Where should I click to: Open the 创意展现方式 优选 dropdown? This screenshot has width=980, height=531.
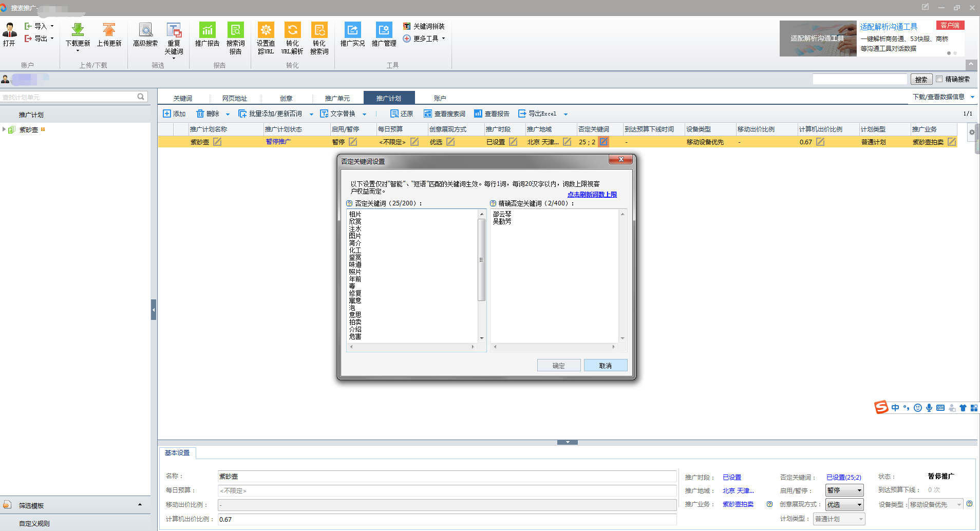click(x=844, y=505)
